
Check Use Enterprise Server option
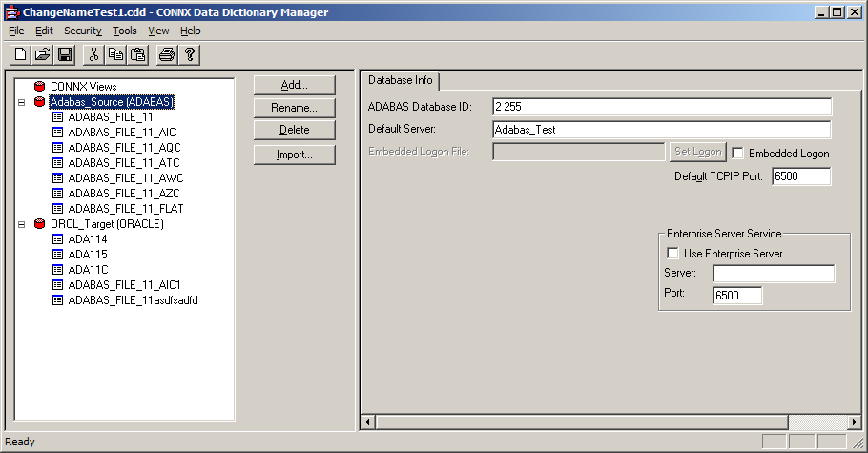click(x=672, y=253)
